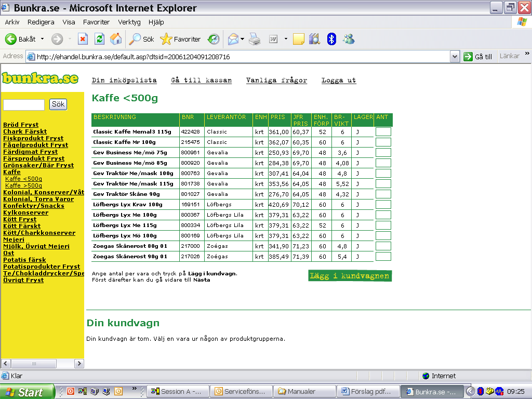Open the Övrigt Fryst category

click(23, 280)
